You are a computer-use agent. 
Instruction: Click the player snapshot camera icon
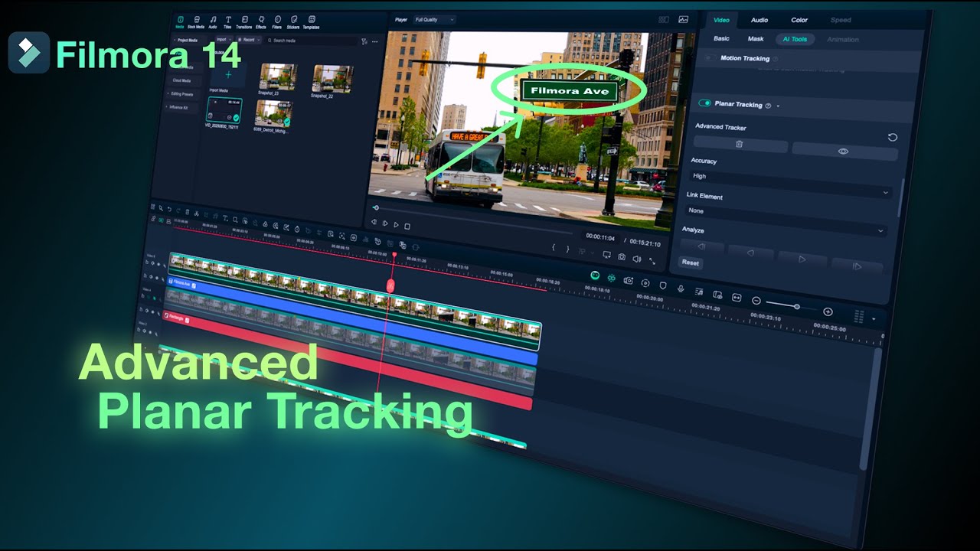click(x=622, y=257)
